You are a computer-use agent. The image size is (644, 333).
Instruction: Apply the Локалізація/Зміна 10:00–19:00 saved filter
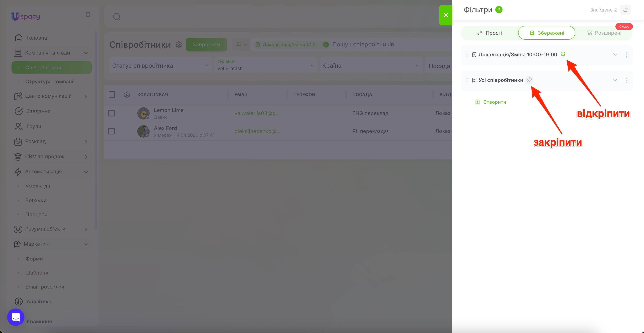click(x=518, y=55)
